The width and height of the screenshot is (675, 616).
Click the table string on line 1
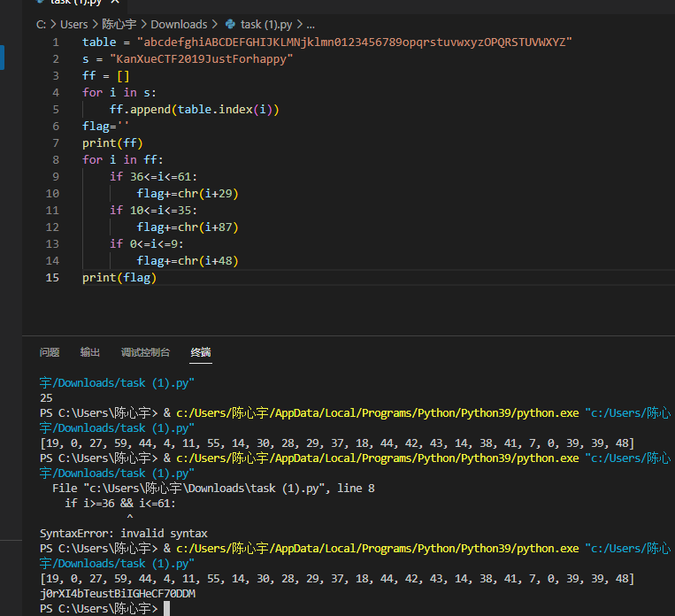354,42
